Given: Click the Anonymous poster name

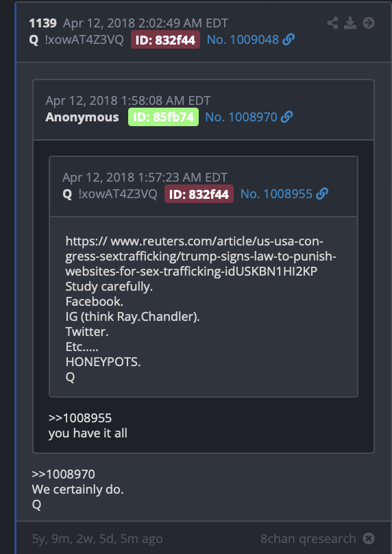Looking at the screenshot, I should pos(82,117).
